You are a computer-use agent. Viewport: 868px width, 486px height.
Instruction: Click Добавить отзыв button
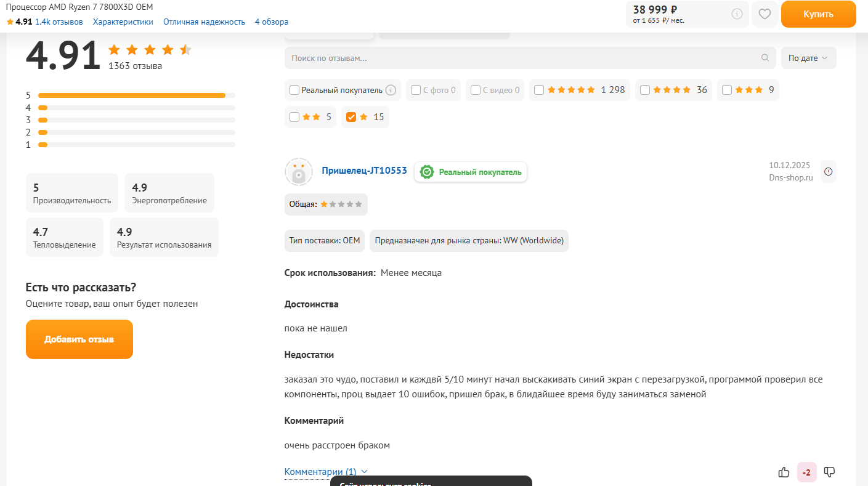79,339
